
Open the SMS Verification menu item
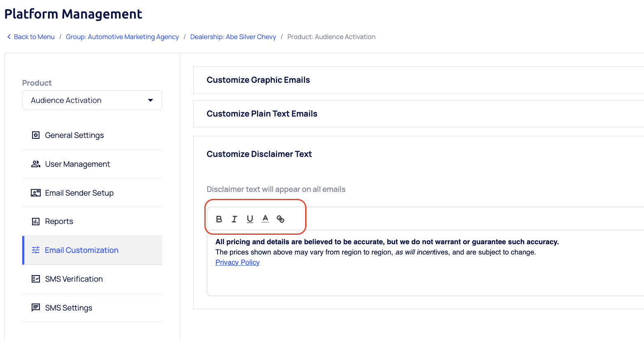(74, 279)
